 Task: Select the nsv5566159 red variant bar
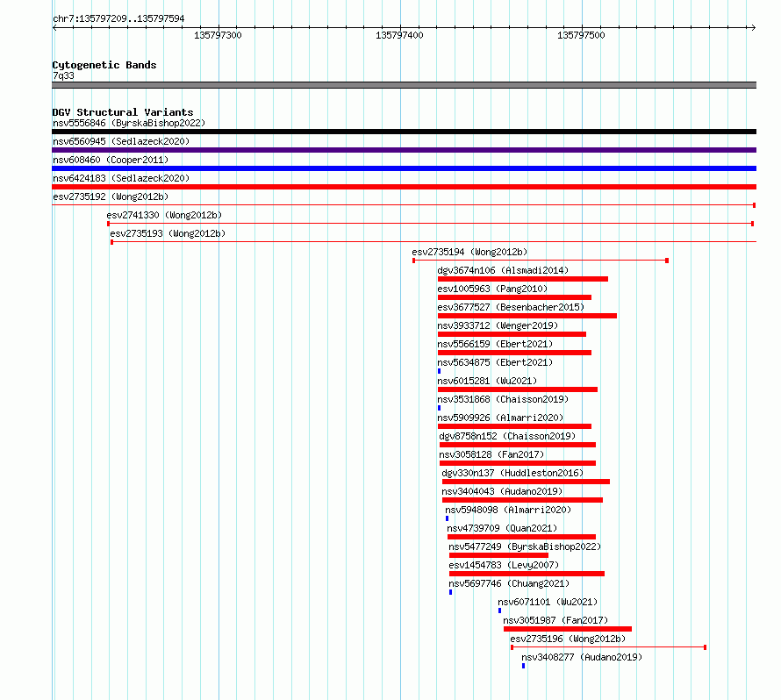click(x=514, y=353)
